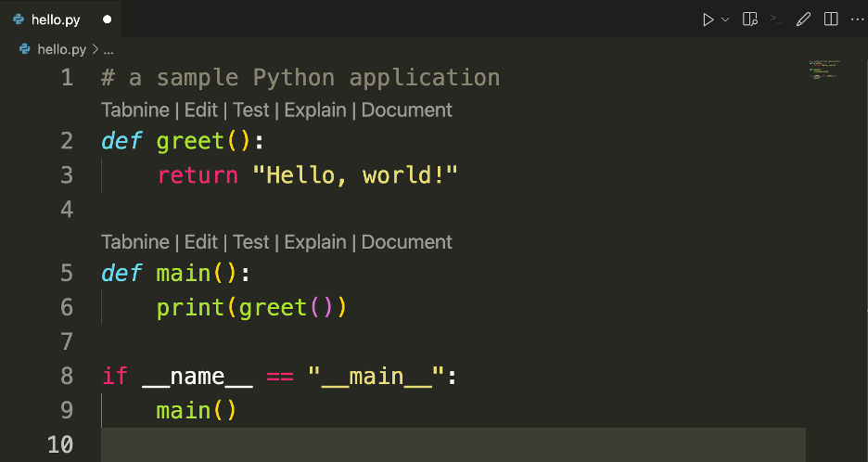The height and width of the screenshot is (462, 868).
Task: Open the run options dropdown arrow
Action: [x=725, y=19]
